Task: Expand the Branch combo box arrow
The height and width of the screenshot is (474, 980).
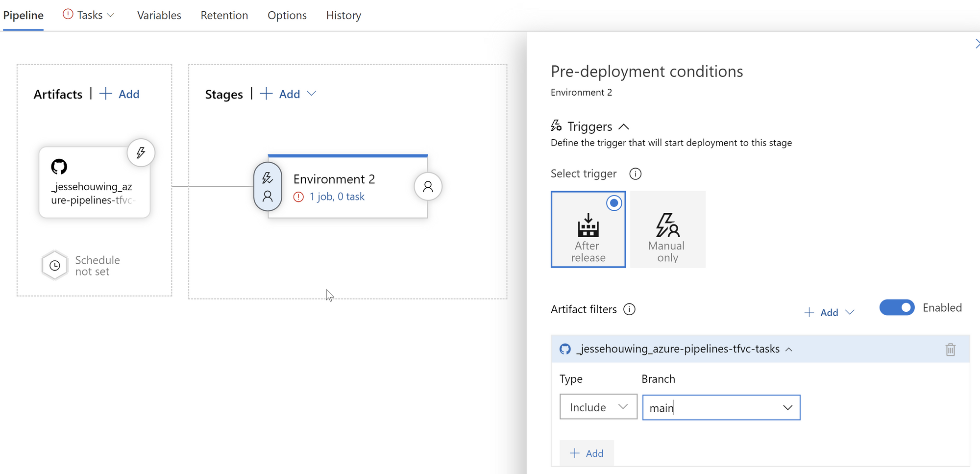Action: pyautogui.click(x=787, y=408)
